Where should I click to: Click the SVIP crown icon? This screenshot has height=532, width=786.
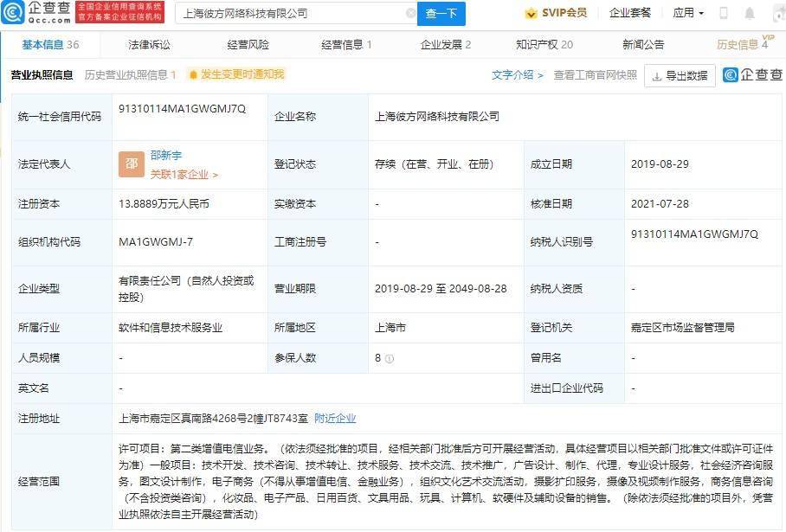(531, 14)
